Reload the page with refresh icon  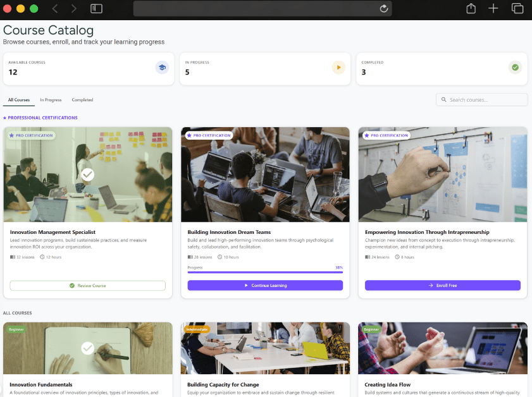(x=384, y=8)
